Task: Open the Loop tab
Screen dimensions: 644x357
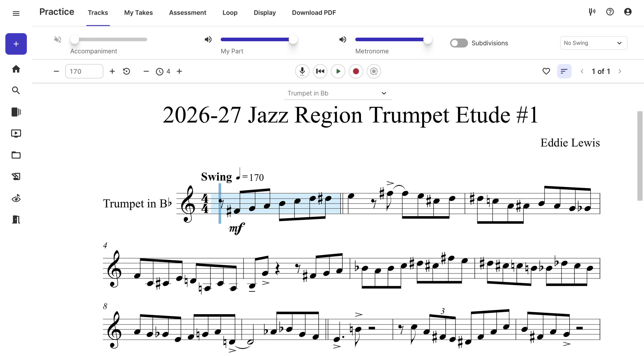Action: [x=230, y=13]
